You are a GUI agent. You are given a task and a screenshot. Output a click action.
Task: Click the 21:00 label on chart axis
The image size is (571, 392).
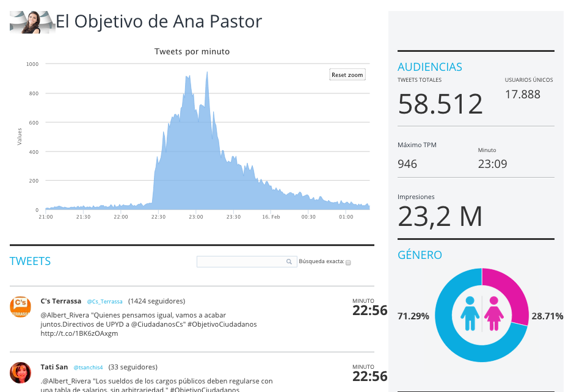[46, 217]
